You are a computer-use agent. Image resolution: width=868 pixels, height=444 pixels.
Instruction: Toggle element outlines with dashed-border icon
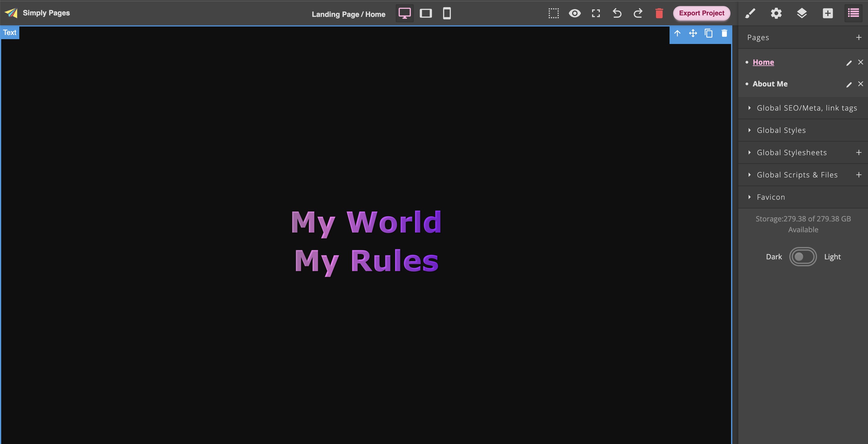(x=554, y=14)
